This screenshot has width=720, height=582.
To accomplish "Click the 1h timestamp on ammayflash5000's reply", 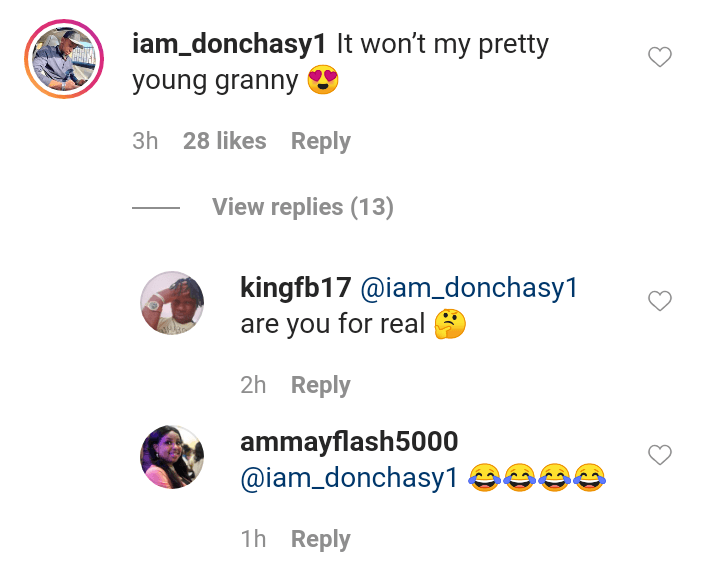I will 253,539.
